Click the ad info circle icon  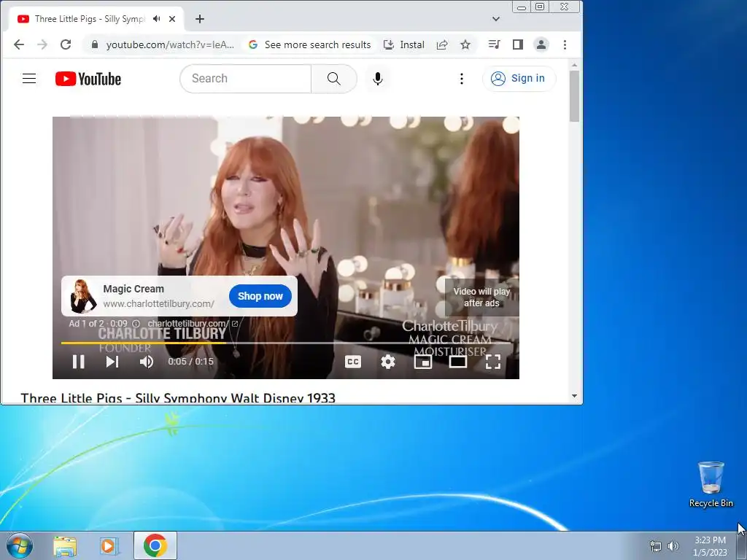(x=136, y=324)
